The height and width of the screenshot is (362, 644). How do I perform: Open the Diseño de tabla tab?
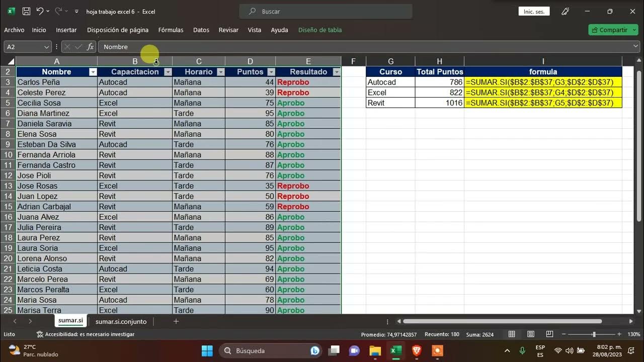tap(320, 30)
